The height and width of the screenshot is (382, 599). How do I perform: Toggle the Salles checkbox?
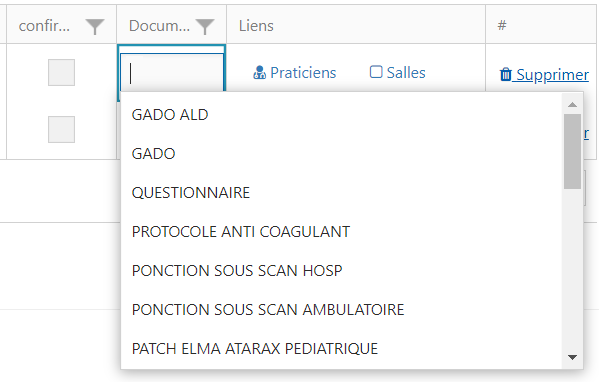(x=376, y=72)
